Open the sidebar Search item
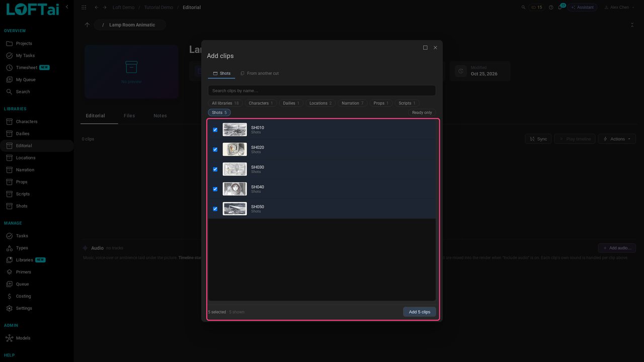Image resolution: width=644 pixels, height=362 pixels. 23,92
